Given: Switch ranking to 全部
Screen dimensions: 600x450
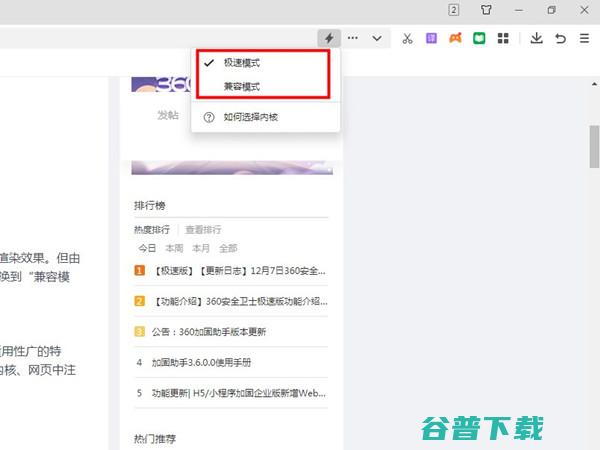Looking at the screenshot, I should pyautogui.click(x=228, y=248).
